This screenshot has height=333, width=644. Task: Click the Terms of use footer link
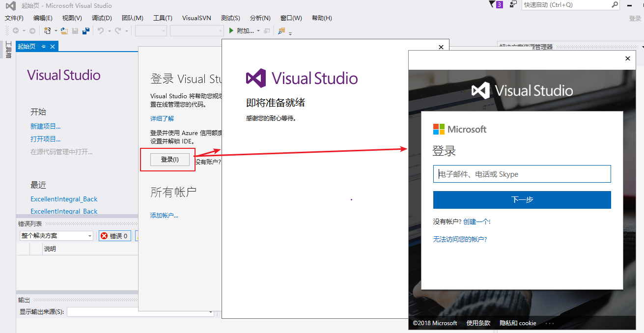click(478, 323)
